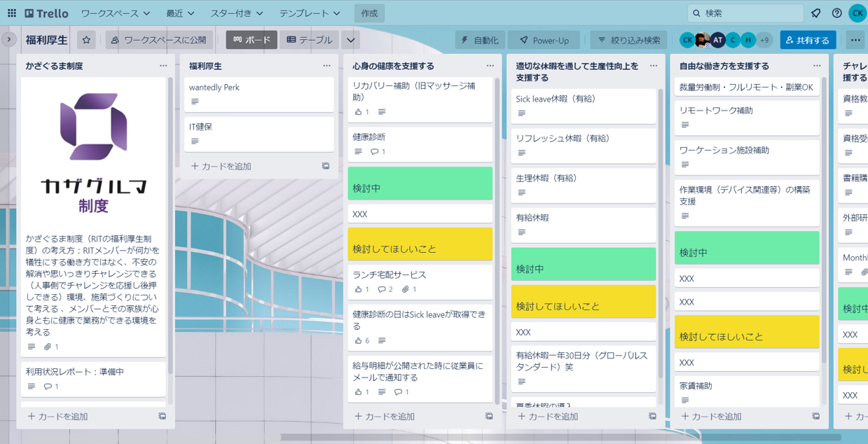
Task: Open the Sick leave休暇（有給） card
Action: (x=584, y=106)
